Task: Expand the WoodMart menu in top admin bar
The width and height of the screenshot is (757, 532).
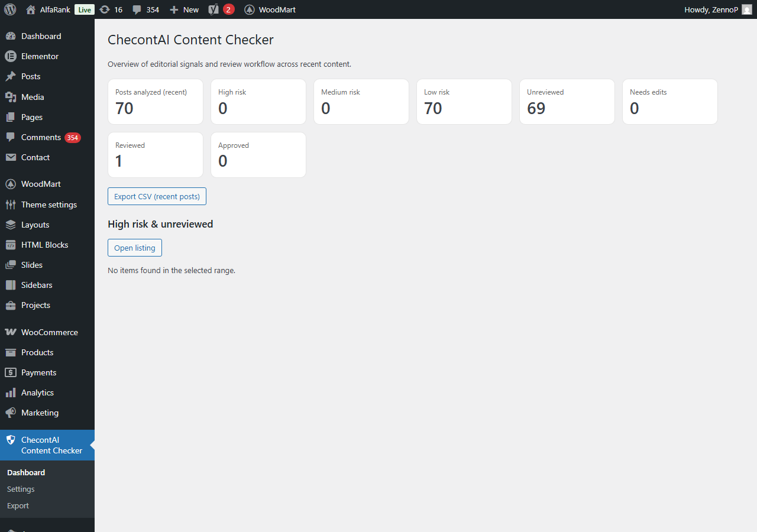Action: (270, 9)
